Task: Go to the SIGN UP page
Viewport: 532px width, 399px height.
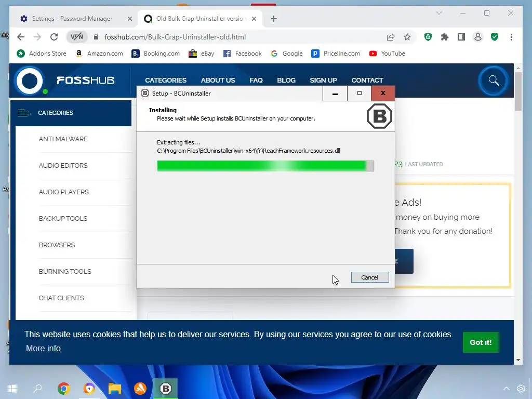Action: tap(323, 81)
